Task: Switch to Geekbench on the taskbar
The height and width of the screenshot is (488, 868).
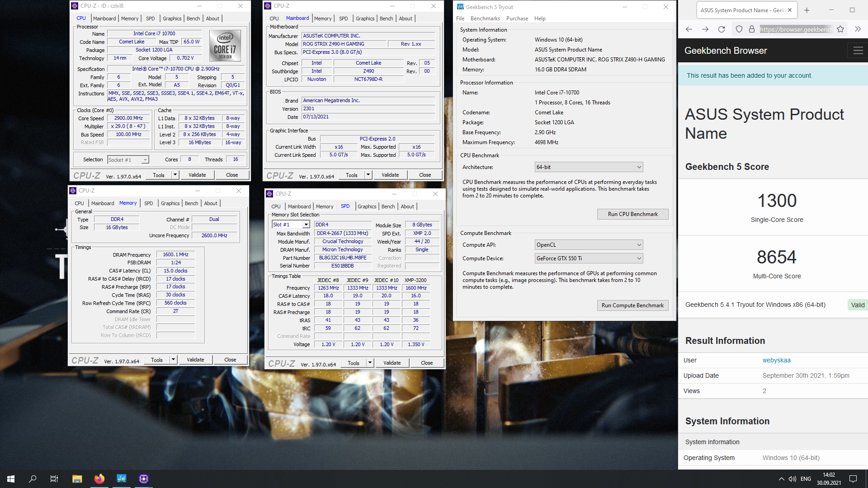Action: pyautogui.click(x=122, y=479)
